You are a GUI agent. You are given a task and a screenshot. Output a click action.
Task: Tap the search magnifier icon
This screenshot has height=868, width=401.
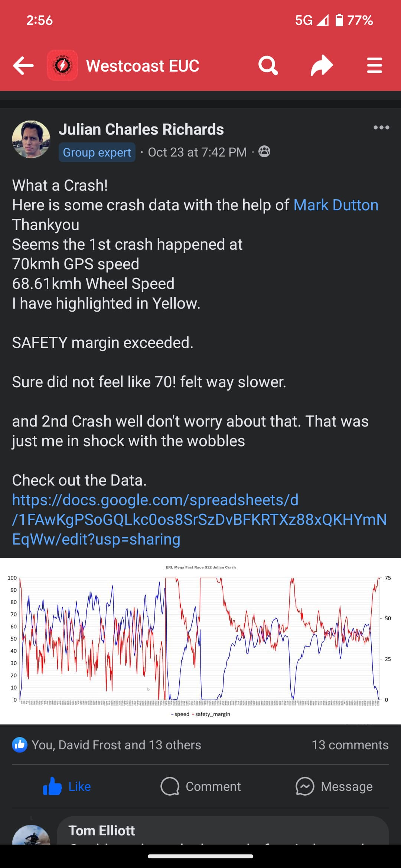click(x=268, y=66)
